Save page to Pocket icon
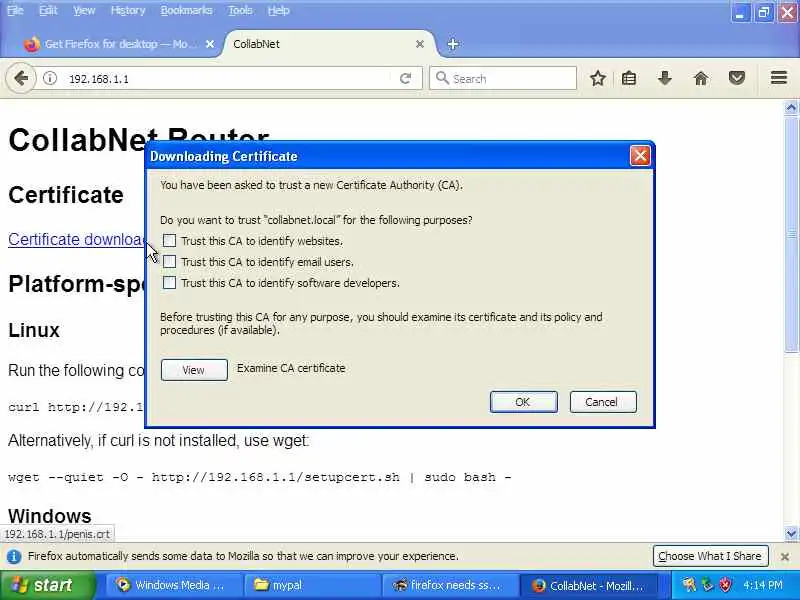 tap(737, 79)
